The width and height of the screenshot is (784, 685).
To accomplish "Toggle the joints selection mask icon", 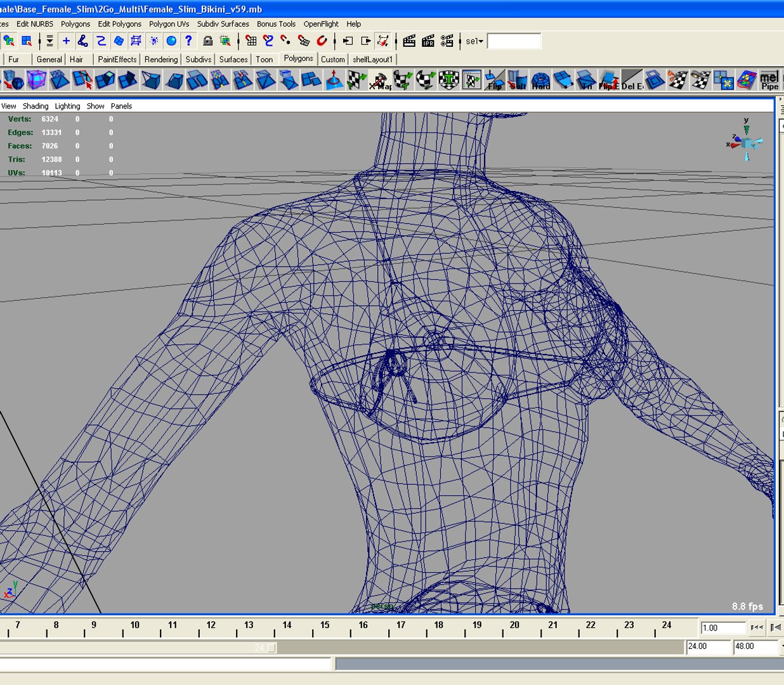I will pos(83,41).
